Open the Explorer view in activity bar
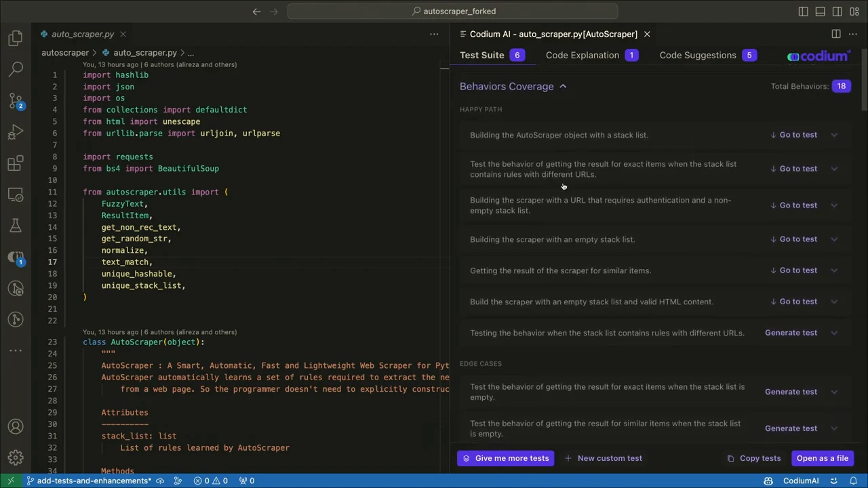This screenshot has width=868, height=488. coord(16,39)
